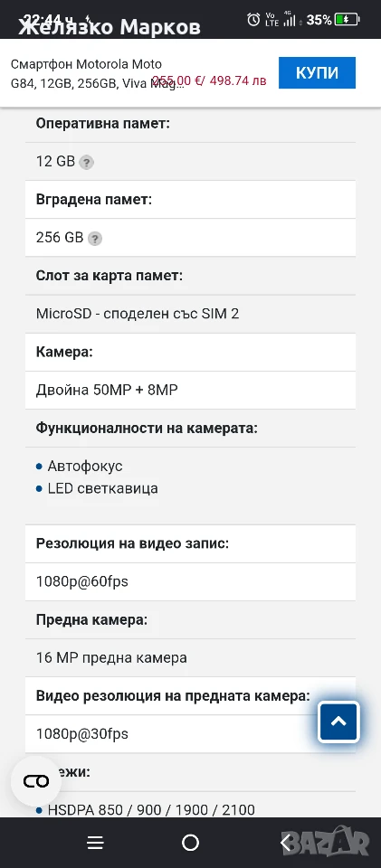The height and width of the screenshot is (868, 381).
Task: Tap MicroSD shared with SIM 2 row
Action: pos(190,314)
